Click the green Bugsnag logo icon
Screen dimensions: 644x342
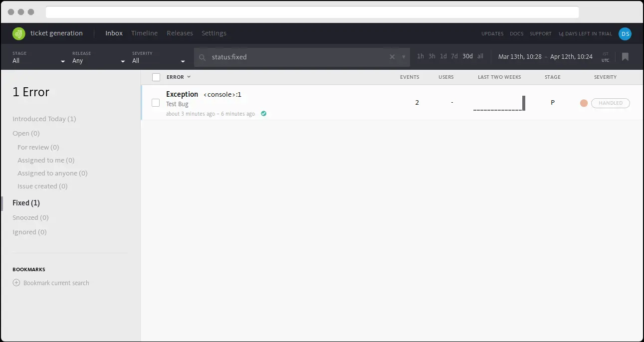click(18, 33)
